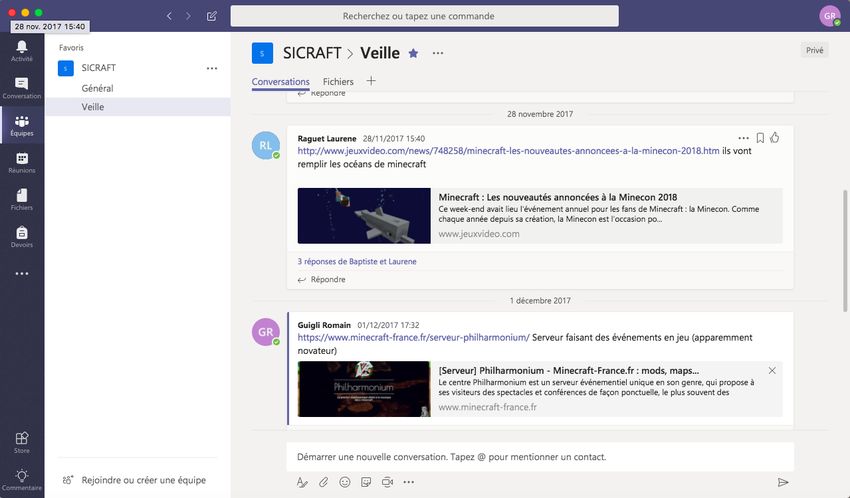Open the jeuxvideo.com Minecon article link
850x498 pixels.
click(508, 151)
